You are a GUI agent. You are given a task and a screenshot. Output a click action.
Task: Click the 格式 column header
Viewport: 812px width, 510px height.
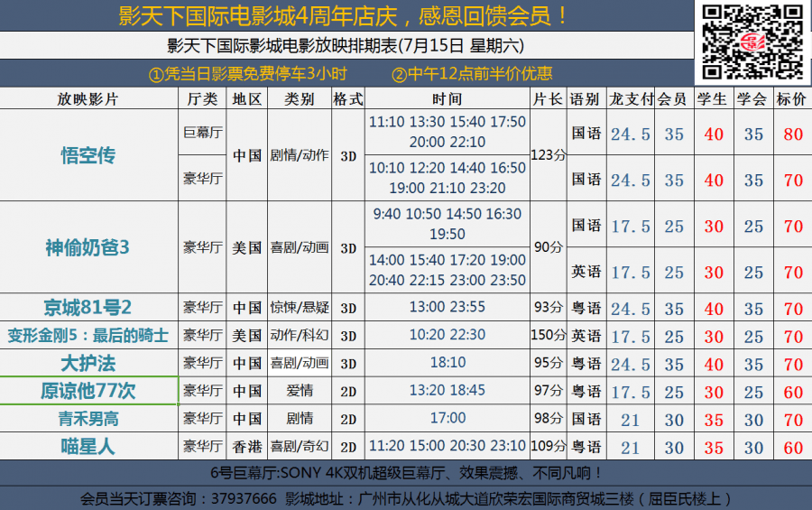pos(348,99)
